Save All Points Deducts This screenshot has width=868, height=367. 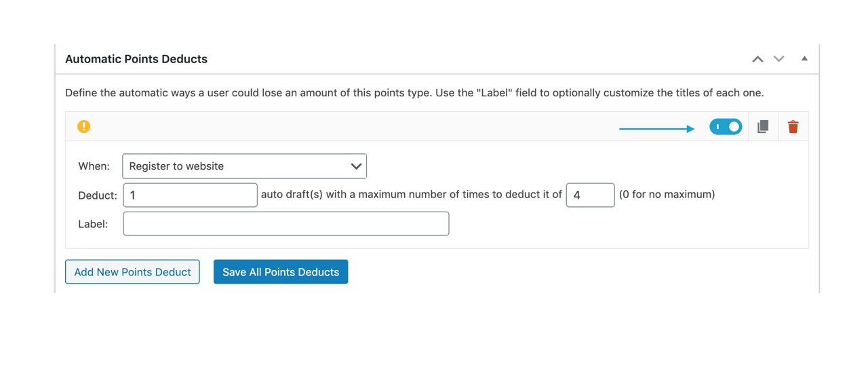click(x=281, y=272)
